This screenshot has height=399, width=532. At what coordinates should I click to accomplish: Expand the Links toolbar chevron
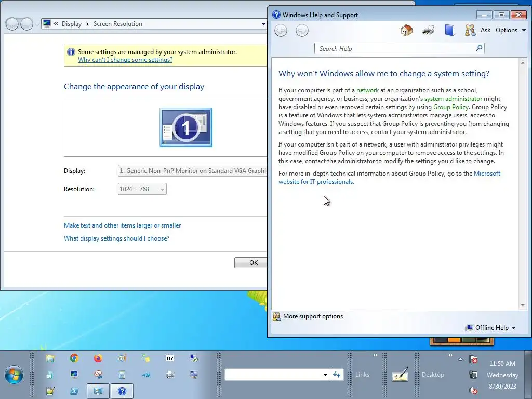(x=375, y=355)
